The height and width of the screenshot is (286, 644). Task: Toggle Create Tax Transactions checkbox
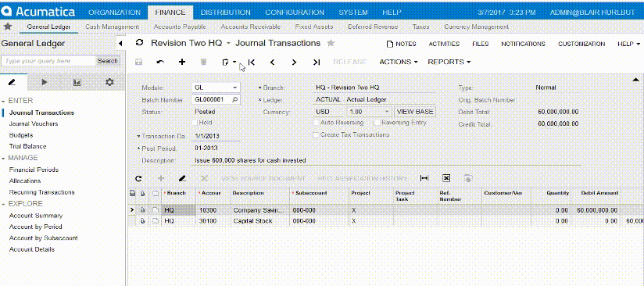click(316, 134)
